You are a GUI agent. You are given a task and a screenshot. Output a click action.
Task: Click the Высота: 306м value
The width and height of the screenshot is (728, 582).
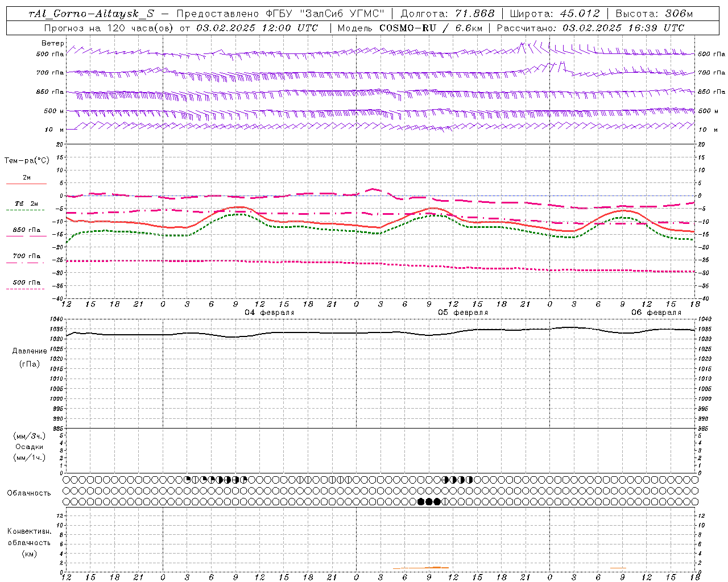point(654,14)
